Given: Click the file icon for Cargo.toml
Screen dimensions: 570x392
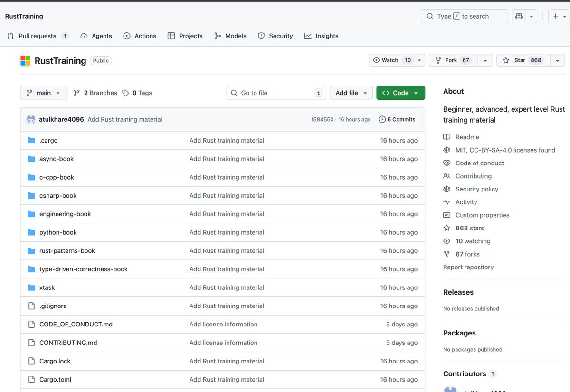Looking at the screenshot, I should [x=31, y=380].
